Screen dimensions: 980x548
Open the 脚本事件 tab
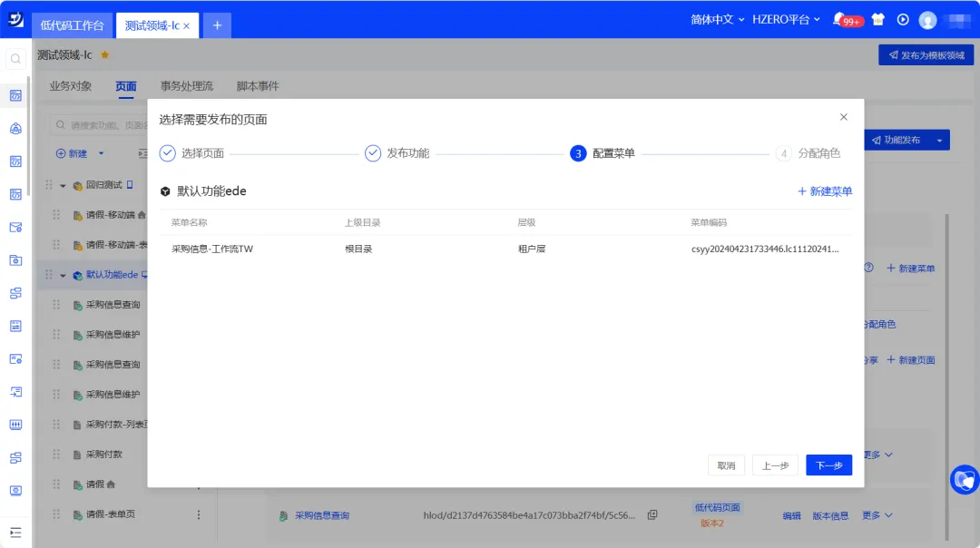pos(258,86)
